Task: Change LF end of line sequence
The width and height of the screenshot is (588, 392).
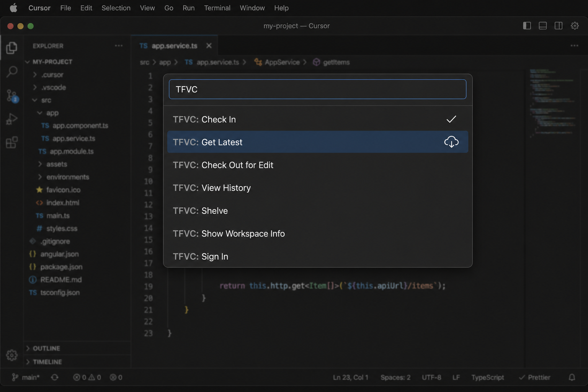Action: pos(456,377)
